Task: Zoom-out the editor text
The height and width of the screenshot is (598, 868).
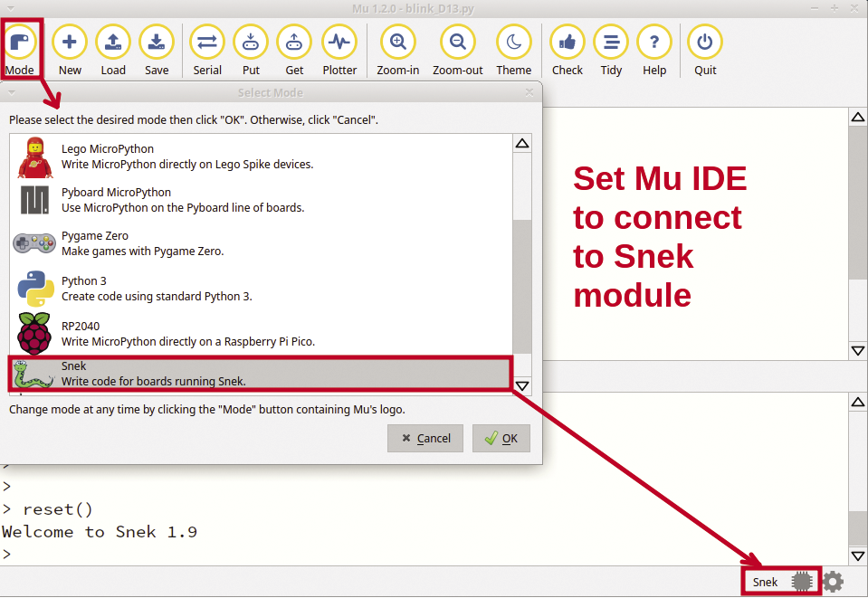Action: coord(458,51)
